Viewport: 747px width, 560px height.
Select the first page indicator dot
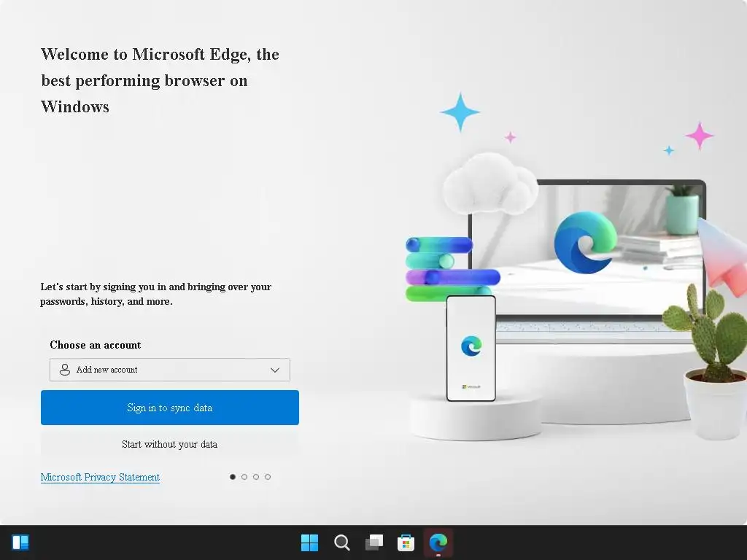coord(233,477)
